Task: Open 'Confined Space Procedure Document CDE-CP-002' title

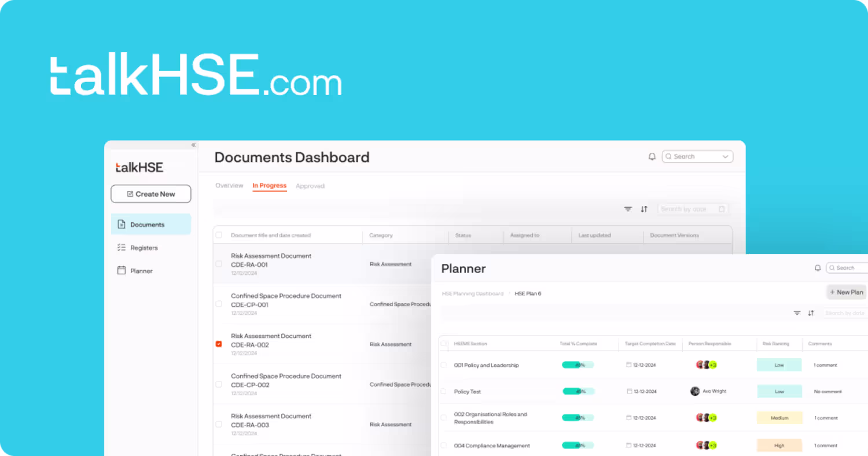Action: pos(286,380)
